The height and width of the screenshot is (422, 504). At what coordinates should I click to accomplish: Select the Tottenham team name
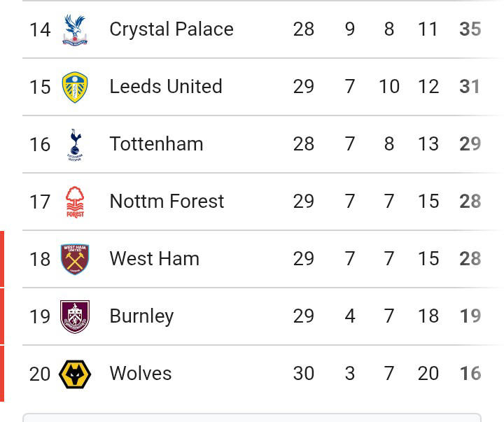[156, 144]
